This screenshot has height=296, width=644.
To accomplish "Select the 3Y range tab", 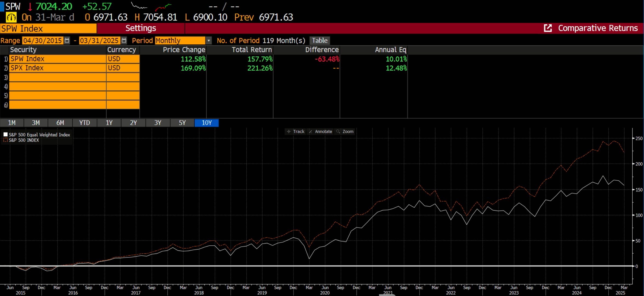I will pyautogui.click(x=158, y=123).
